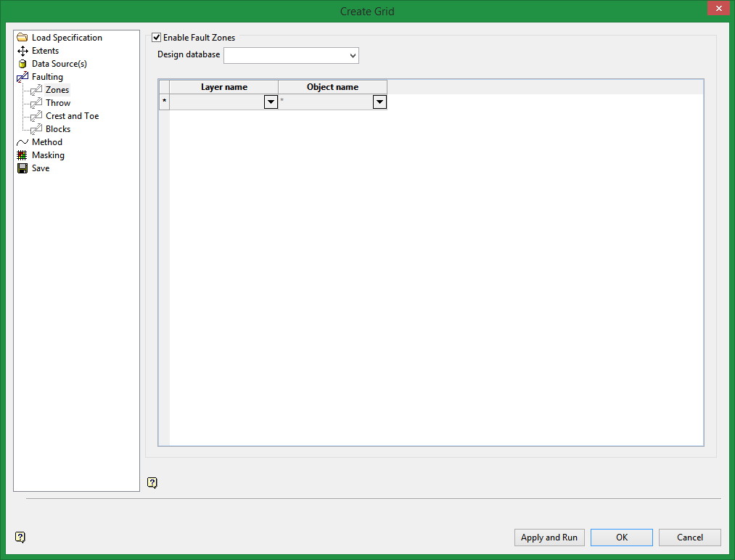Click the Faulting tree icon
The image size is (735, 560).
22,77
